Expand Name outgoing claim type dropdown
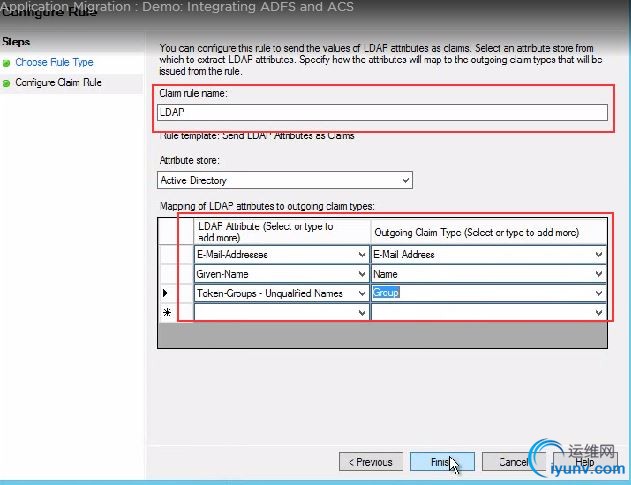Image resolution: width=631 pixels, height=485 pixels. [599, 274]
